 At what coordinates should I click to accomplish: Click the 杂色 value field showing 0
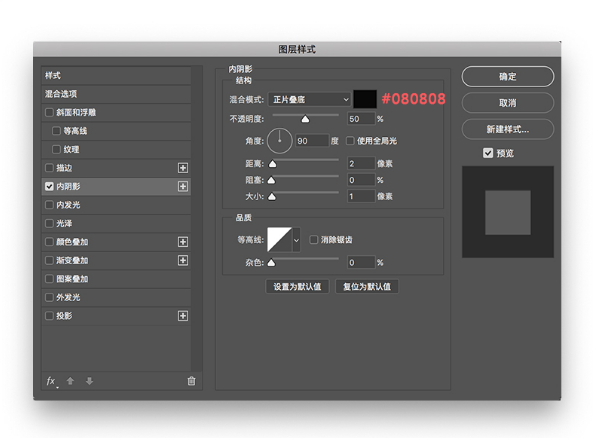click(361, 262)
